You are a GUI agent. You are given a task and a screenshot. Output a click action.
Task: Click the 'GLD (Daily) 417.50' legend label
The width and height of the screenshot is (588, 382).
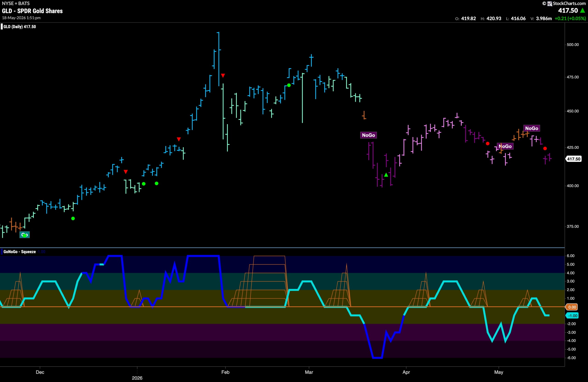click(x=20, y=27)
